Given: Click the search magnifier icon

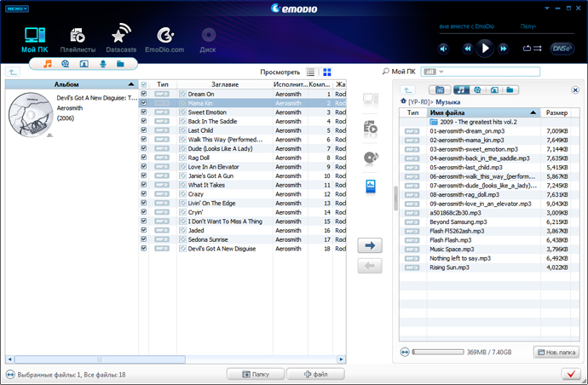Looking at the screenshot, I should tap(385, 72).
